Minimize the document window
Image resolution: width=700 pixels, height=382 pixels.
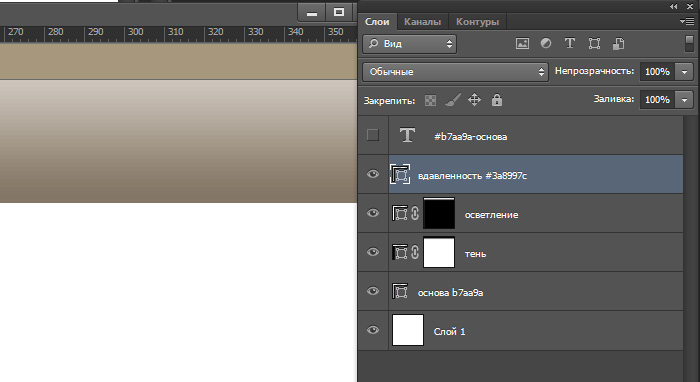pyautogui.click(x=312, y=12)
